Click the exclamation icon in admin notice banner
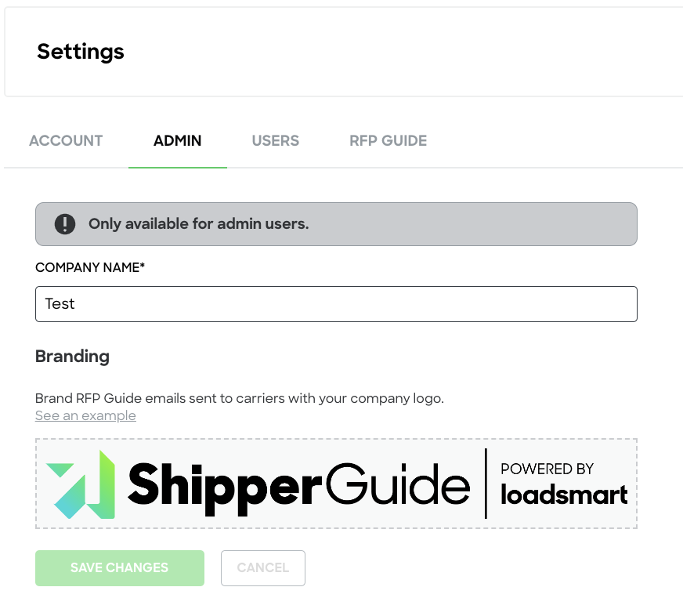Image resolution: width=683 pixels, height=616 pixels. point(66,223)
